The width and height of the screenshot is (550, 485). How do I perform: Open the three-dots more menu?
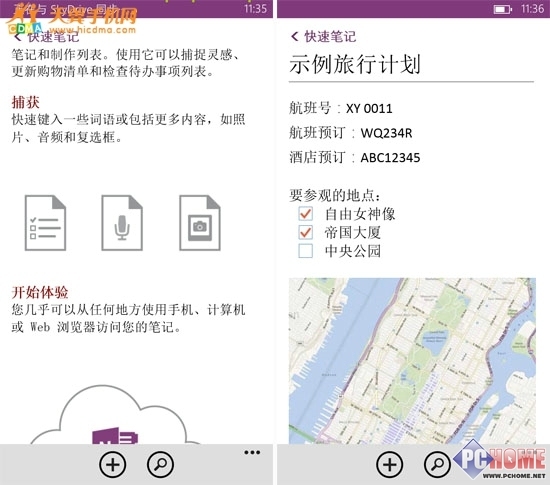coord(252,452)
